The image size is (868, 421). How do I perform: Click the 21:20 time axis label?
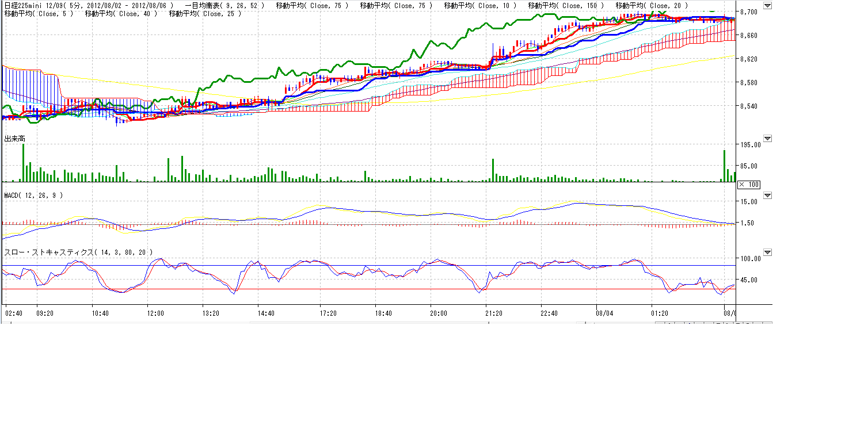494,313
